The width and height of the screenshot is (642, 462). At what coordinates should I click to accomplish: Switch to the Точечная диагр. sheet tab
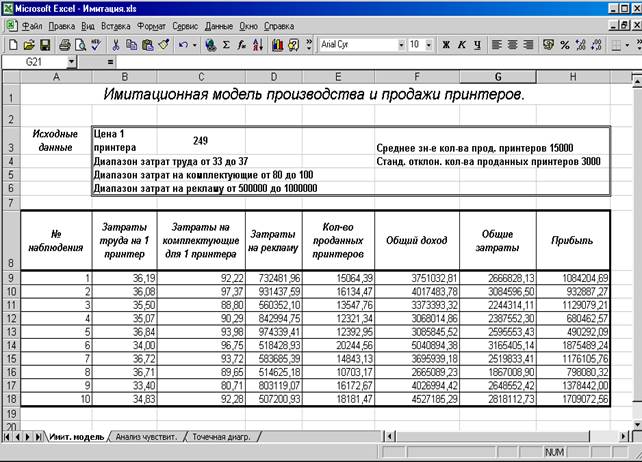click(x=221, y=437)
